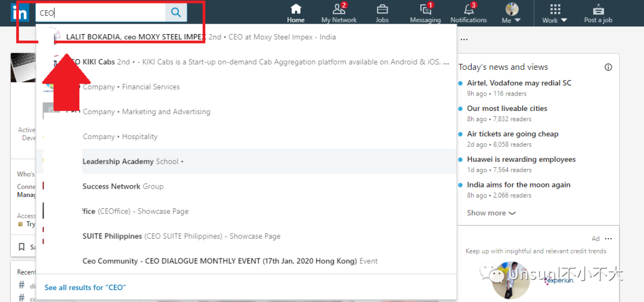Open My Network icon

[x=339, y=9]
